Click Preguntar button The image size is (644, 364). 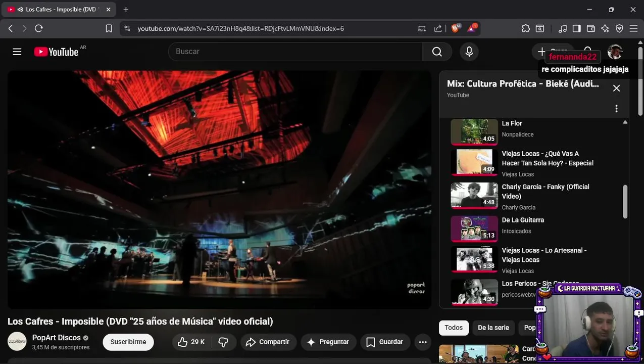pyautogui.click(x=328, y=342)
